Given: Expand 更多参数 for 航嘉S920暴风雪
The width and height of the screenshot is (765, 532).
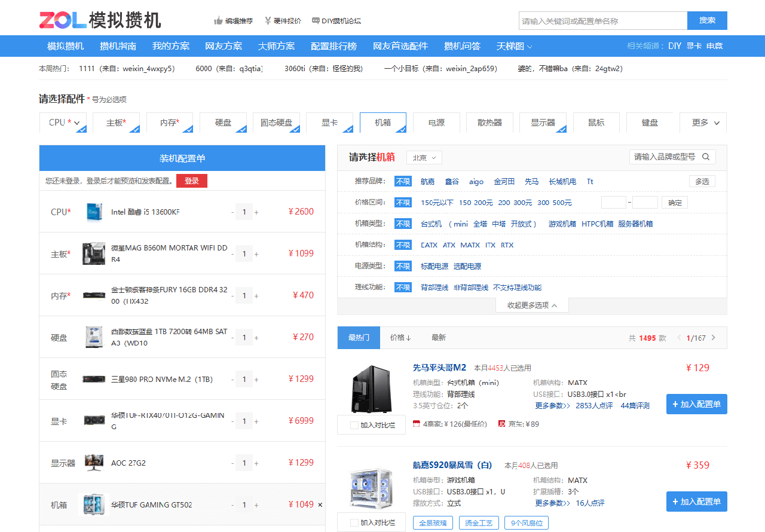Looking at the screenshot, I should tap(552, 503).
